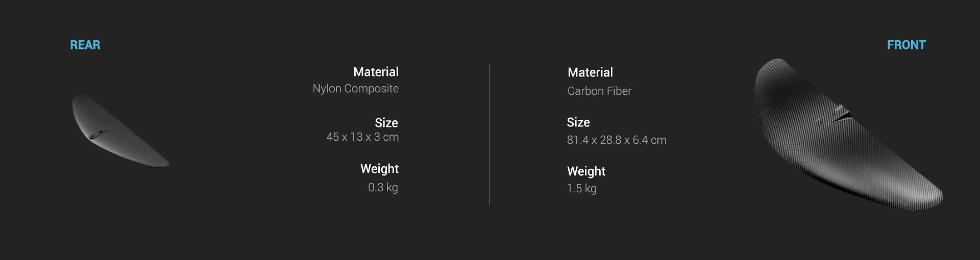Click the vertical divider between spec columns
The image size is (980, 260).
[489, 135]
